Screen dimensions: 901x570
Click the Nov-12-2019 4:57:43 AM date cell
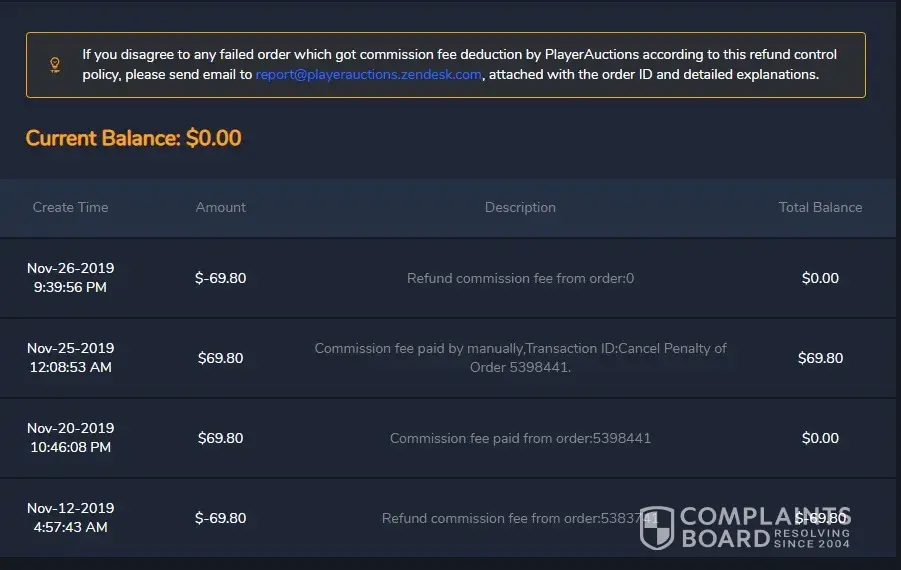click(x=70, y=518)
